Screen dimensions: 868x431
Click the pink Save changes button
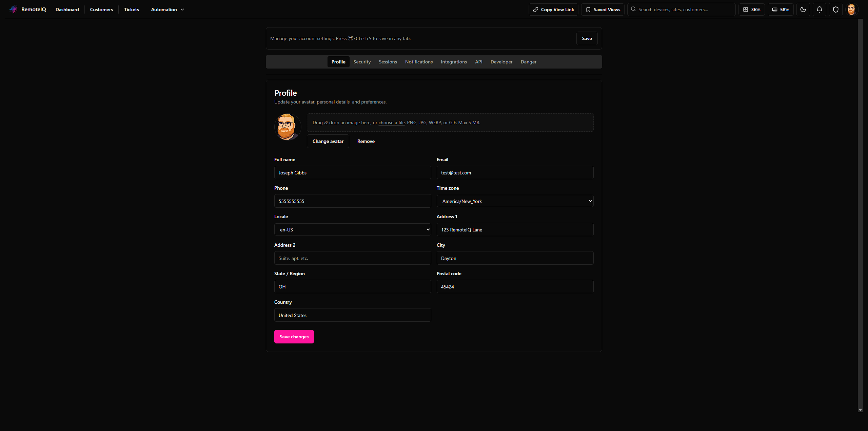(x=294, y=336)
